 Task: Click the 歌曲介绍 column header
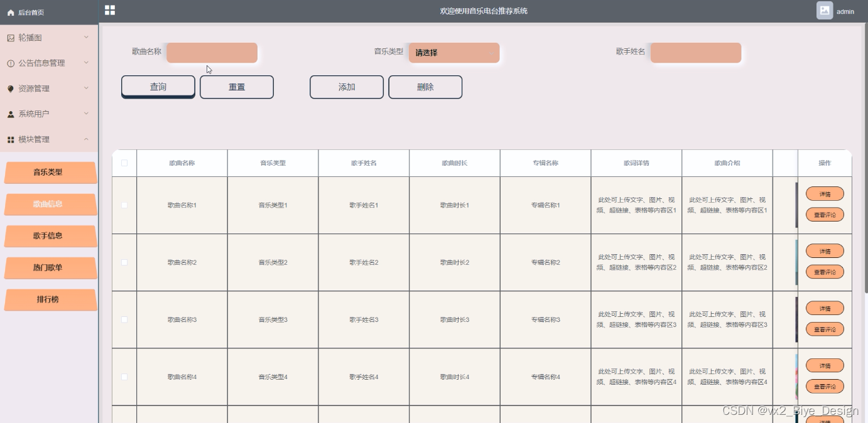(727, 163)
